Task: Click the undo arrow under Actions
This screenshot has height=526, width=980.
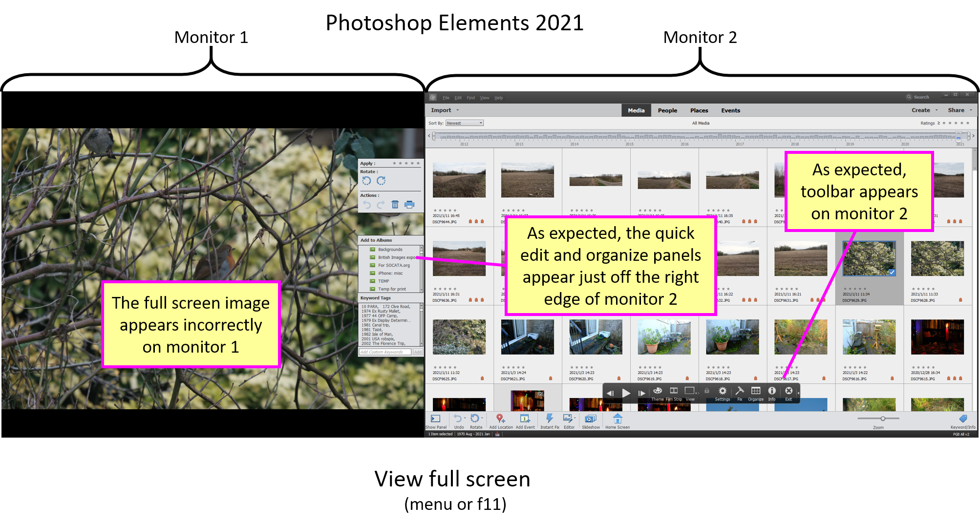Action: tap(367, 205)
